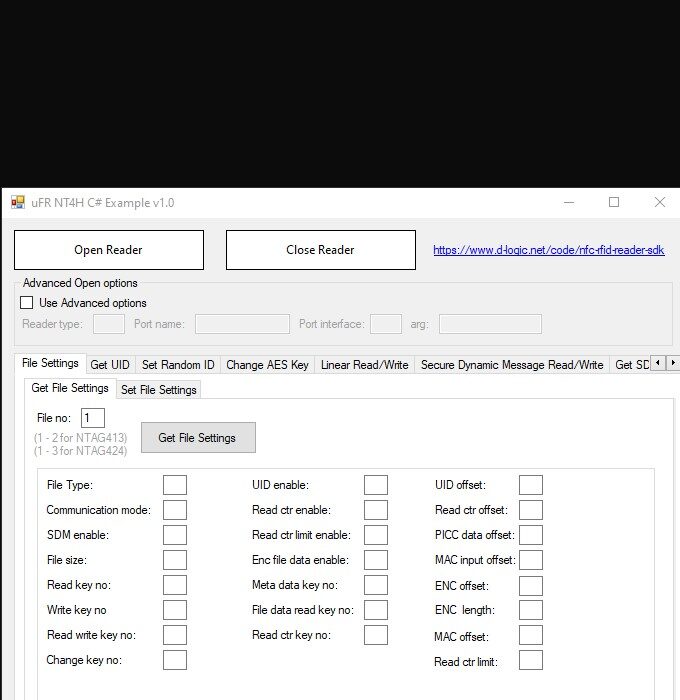Screen dimensions: 680x700
Task: Close the uFR NT4H window
Action: 659,203
